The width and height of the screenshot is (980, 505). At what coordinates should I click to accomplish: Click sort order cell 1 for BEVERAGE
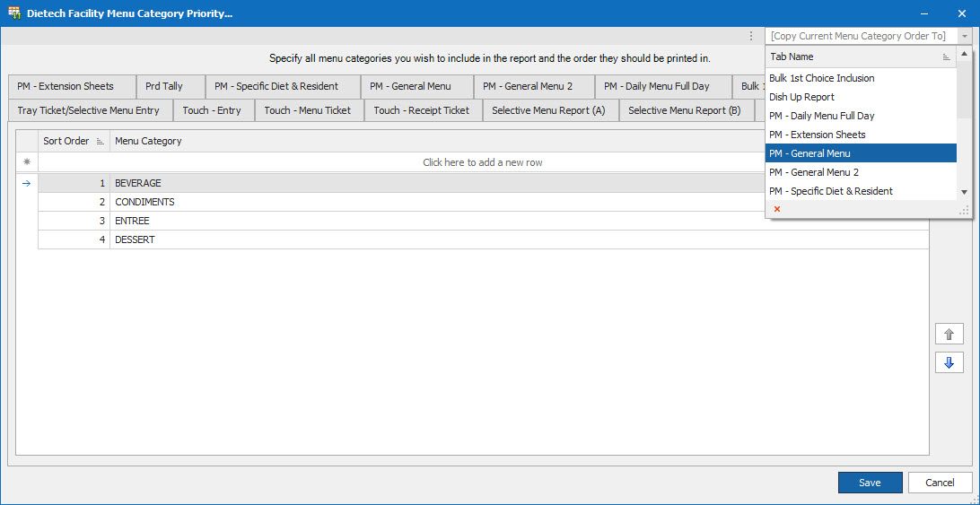click(74, 184)
